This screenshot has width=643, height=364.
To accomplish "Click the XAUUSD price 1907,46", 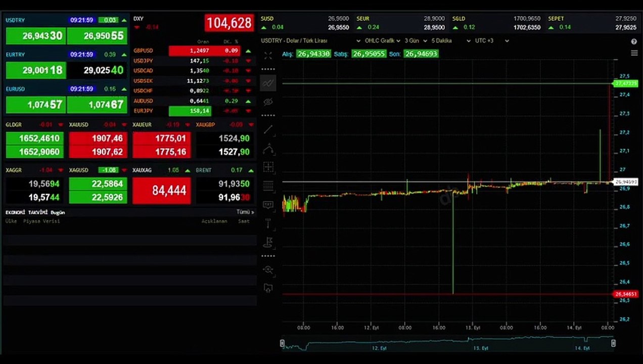I will point(98,138).
